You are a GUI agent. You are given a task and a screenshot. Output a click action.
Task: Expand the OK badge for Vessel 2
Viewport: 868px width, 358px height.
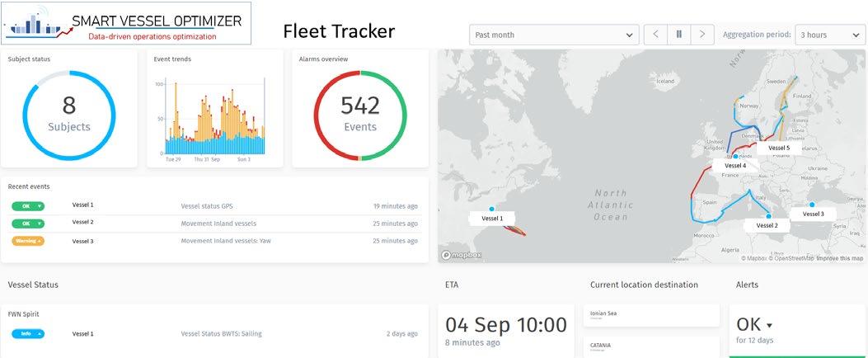coord(28,224)
